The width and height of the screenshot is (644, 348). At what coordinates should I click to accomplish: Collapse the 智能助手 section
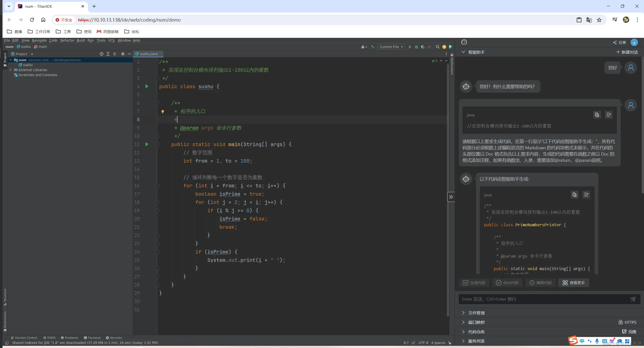coord(463,52)
